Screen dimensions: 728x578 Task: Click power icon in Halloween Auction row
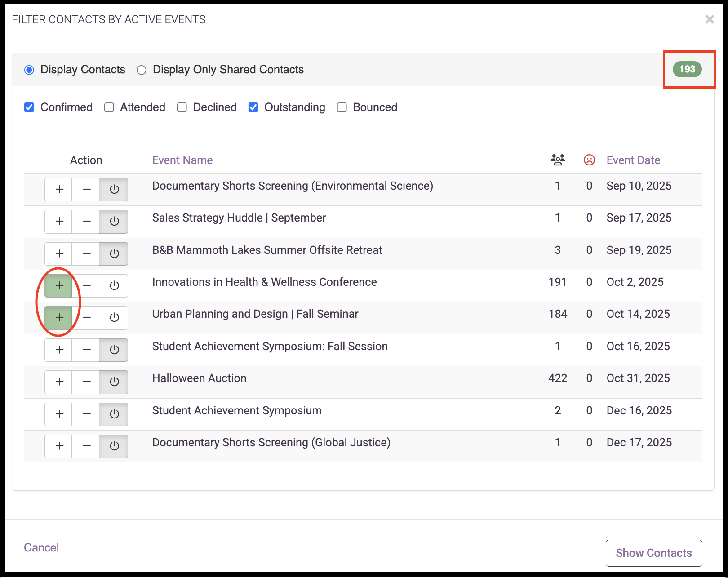[114, 382]
